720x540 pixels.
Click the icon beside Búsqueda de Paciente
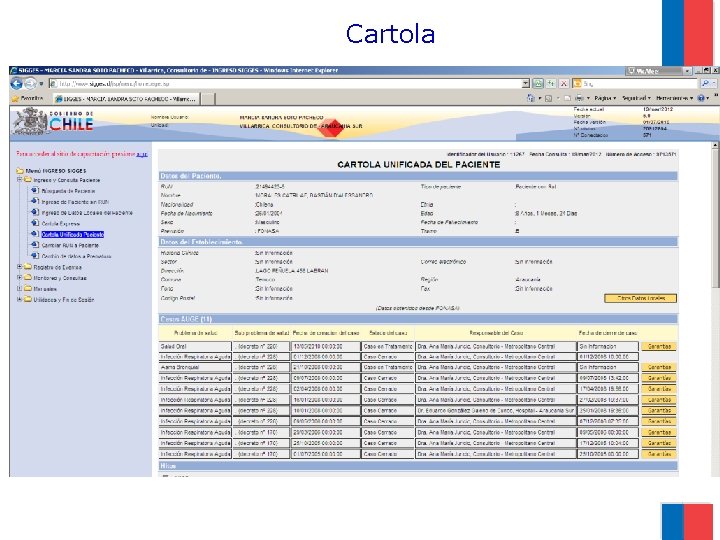point(35,190)
